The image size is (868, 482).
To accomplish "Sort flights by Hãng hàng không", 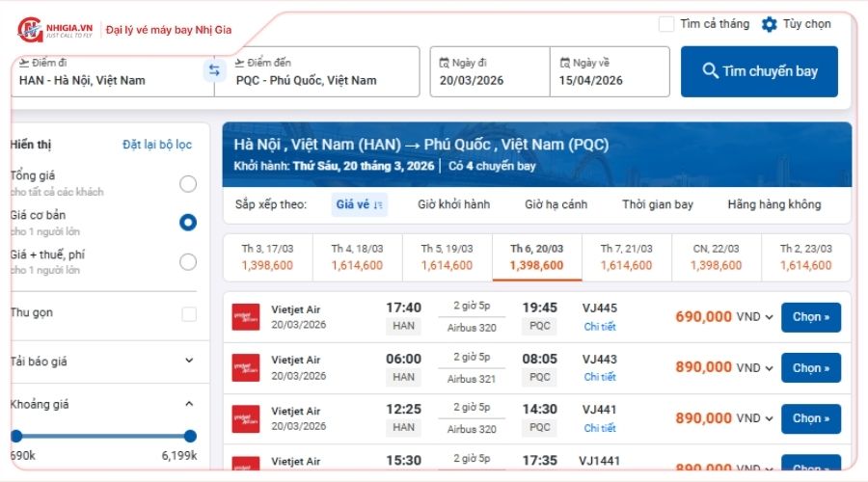I will pos(773,204).
